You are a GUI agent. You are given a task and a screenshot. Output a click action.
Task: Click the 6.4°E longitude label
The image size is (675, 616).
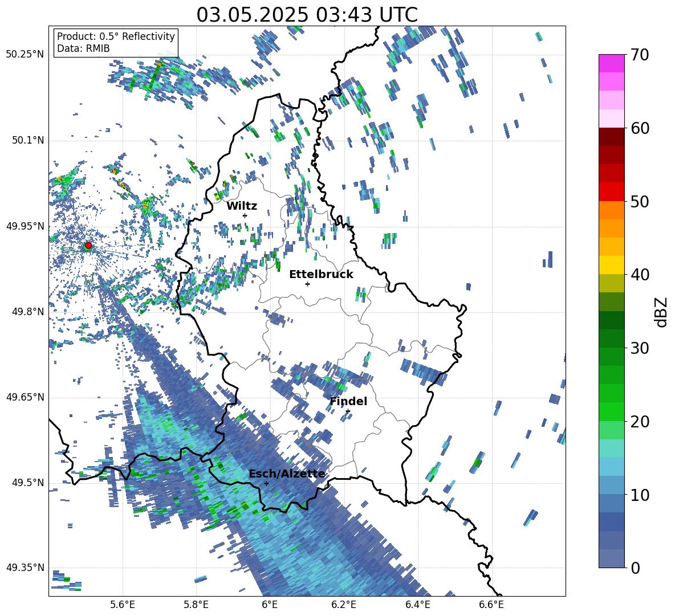[417, 605]
